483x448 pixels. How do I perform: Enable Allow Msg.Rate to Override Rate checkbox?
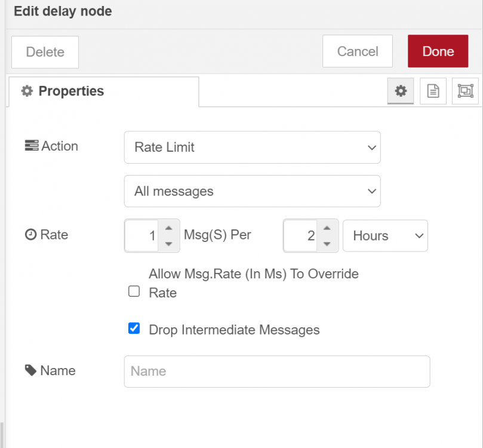(x=134, y=291)
